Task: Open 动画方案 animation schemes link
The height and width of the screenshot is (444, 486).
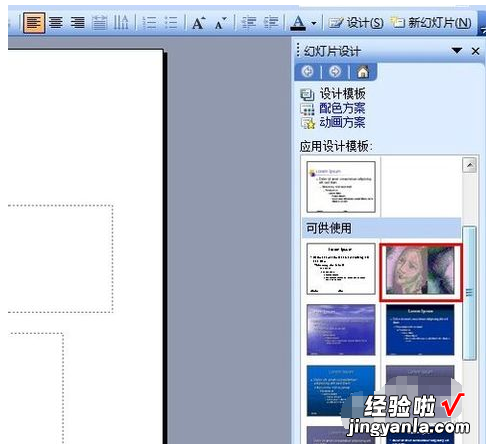Action: coord(342,123)
